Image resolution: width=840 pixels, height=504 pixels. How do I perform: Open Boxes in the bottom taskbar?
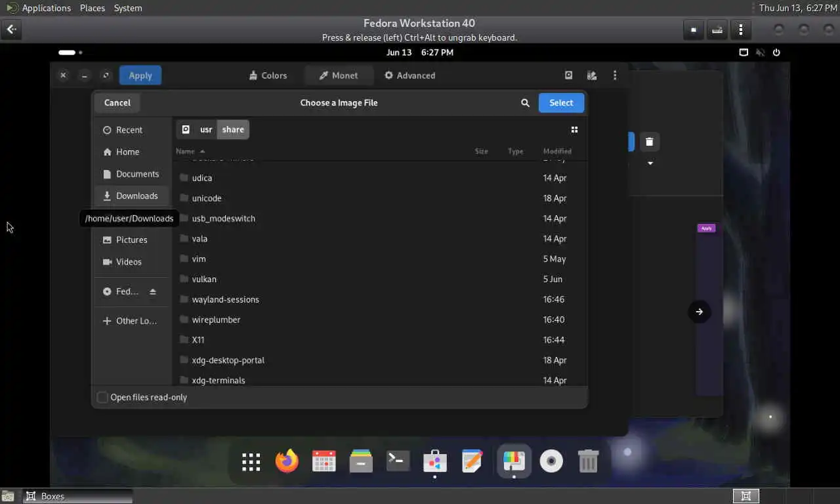coord(78,496)
